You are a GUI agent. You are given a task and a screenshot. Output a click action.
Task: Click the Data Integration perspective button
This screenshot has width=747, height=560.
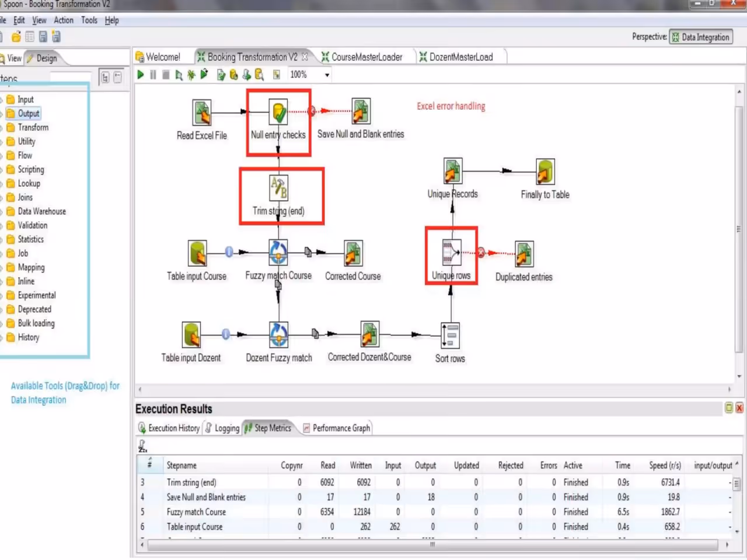pos(700,37)
